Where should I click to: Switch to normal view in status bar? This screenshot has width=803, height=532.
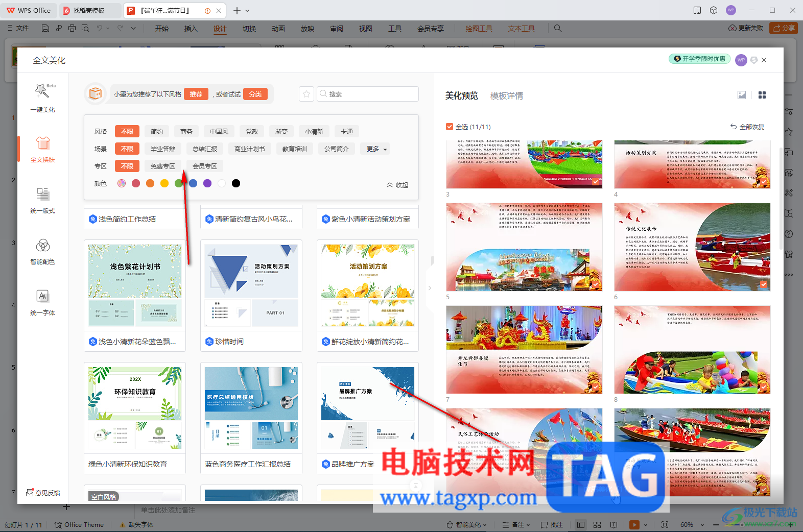tap(581, 525)
